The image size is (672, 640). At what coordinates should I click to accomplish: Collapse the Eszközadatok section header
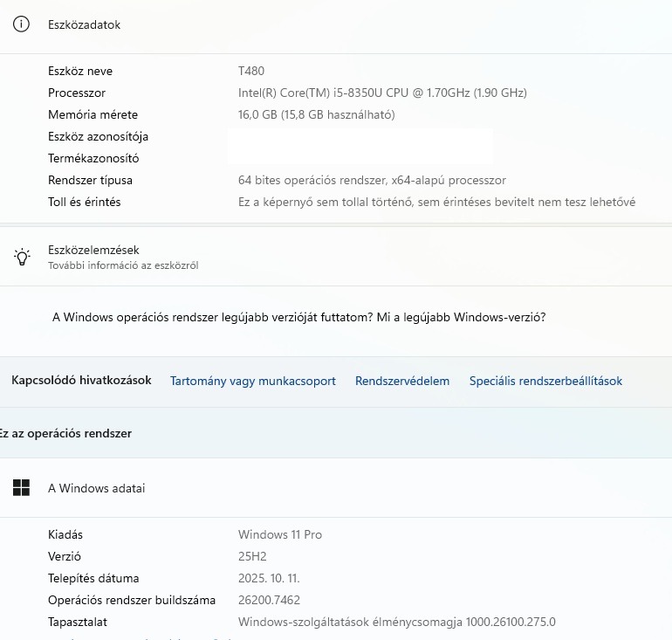(x=84, y=24)
